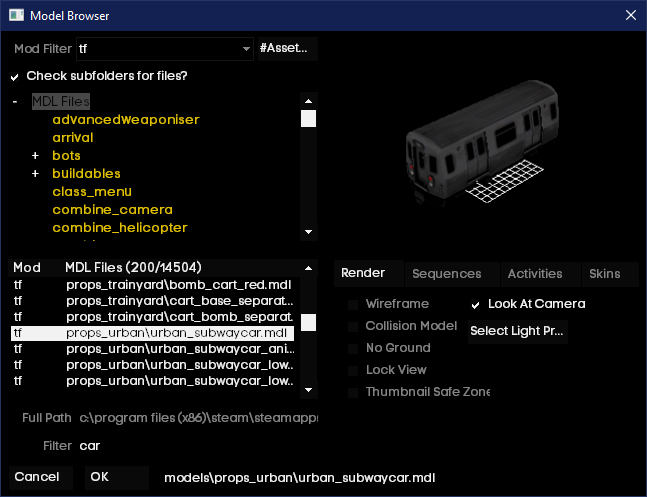Click the Mod column header
The width and height of the screenshot is (647, 497).
tap(27, 267)
